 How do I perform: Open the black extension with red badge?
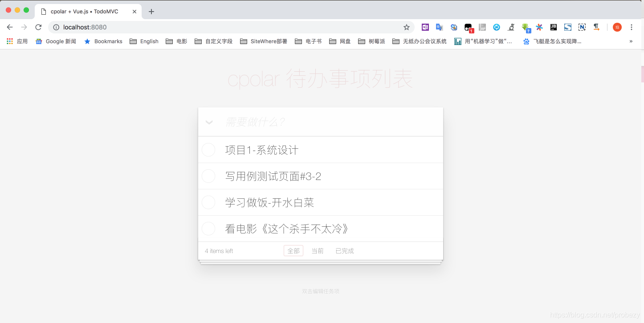(x=469, y=28)
